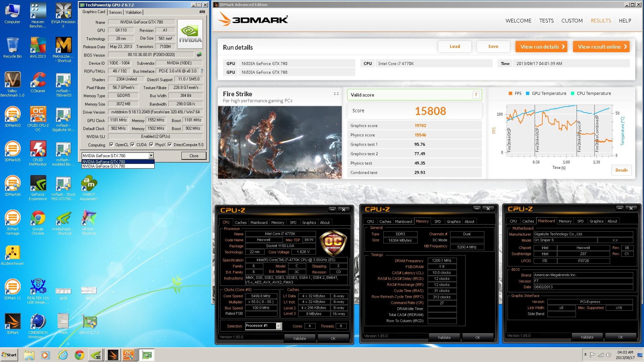Toggle CUDA checkbox in GPU-Z
This screenshot has height=362, width=644.
coord(132,145)
